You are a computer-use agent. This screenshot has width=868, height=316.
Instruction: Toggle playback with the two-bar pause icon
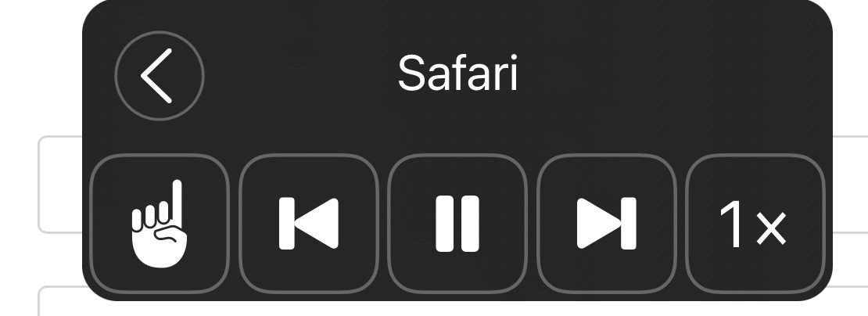click(457, 224)
